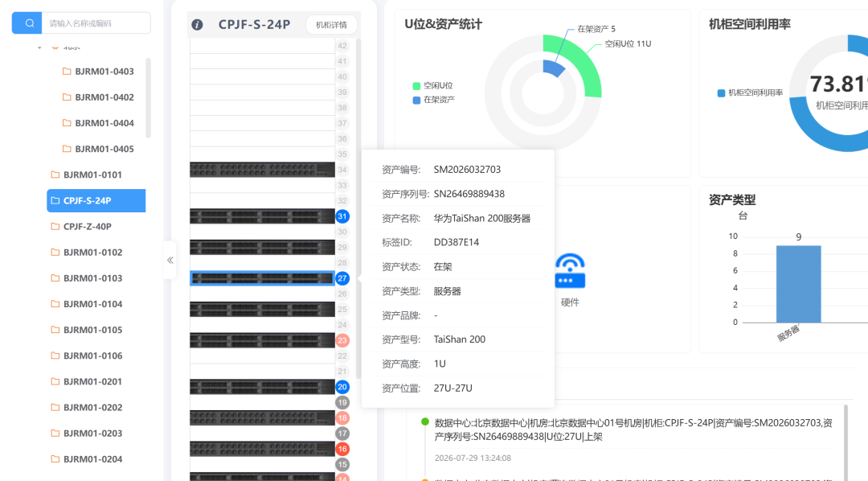Screen dimensions: 868x481
Task: Click the server device at U25
Action: [x=262, y=309]
